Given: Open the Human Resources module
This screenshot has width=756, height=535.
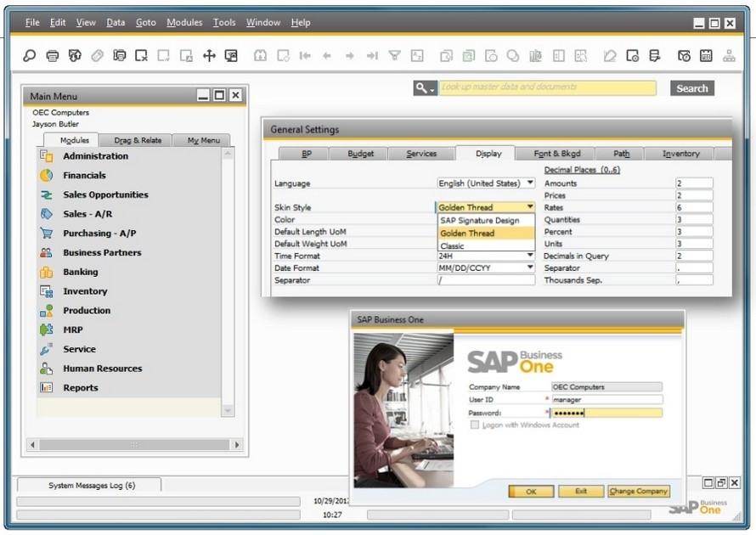Looking at the screenshot, I should (x=102, y=369).
